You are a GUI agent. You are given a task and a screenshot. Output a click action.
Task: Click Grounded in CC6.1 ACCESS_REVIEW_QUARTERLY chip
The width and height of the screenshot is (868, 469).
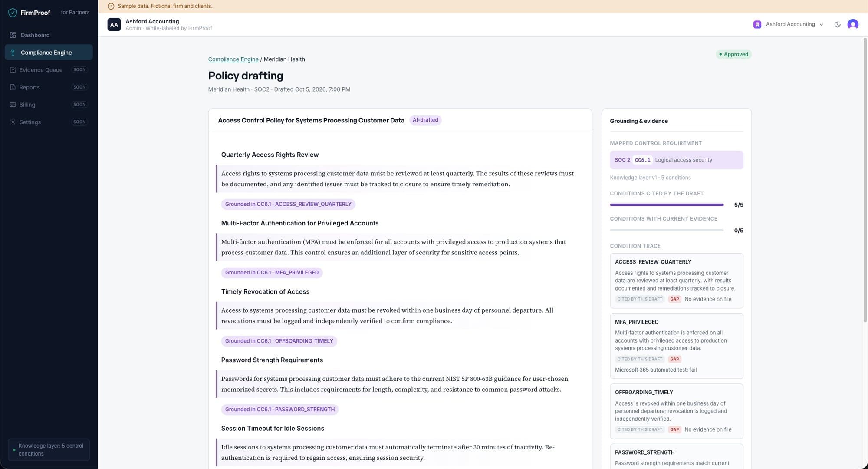click(288, 204)
